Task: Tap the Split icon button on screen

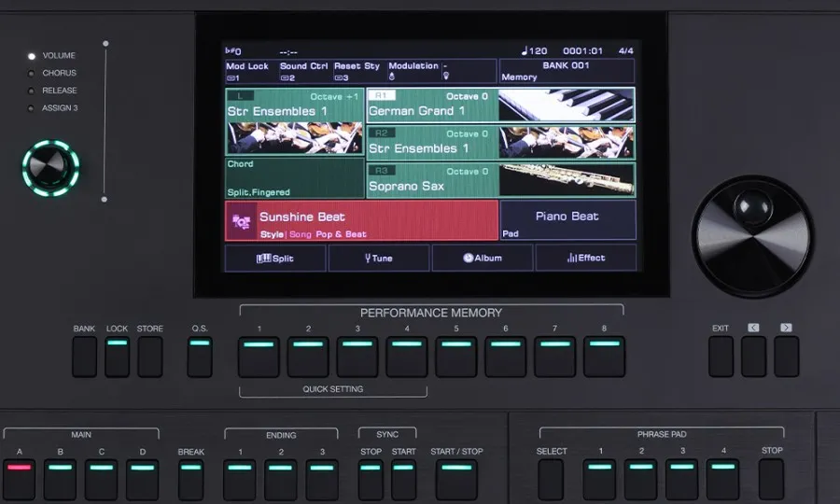Action: pos(275,259)
